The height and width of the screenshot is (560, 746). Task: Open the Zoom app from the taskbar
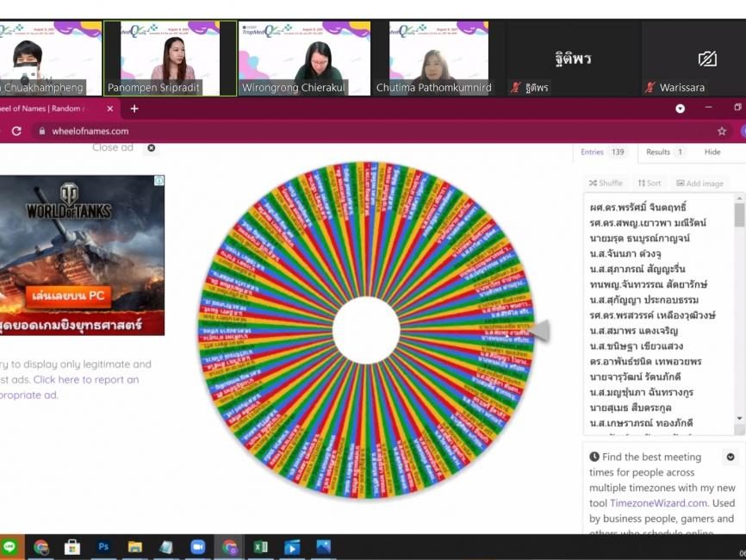(x=197, y=547)
